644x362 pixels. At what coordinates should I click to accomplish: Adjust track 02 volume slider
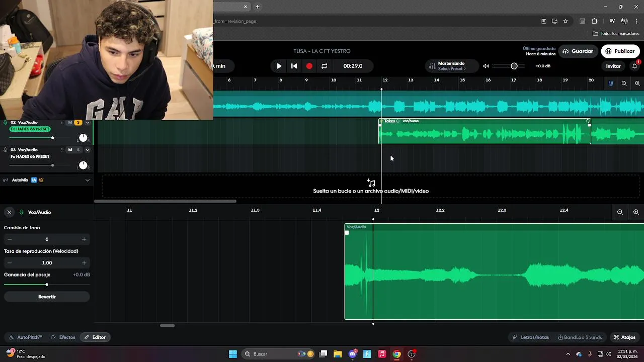(x=52, y=138)
